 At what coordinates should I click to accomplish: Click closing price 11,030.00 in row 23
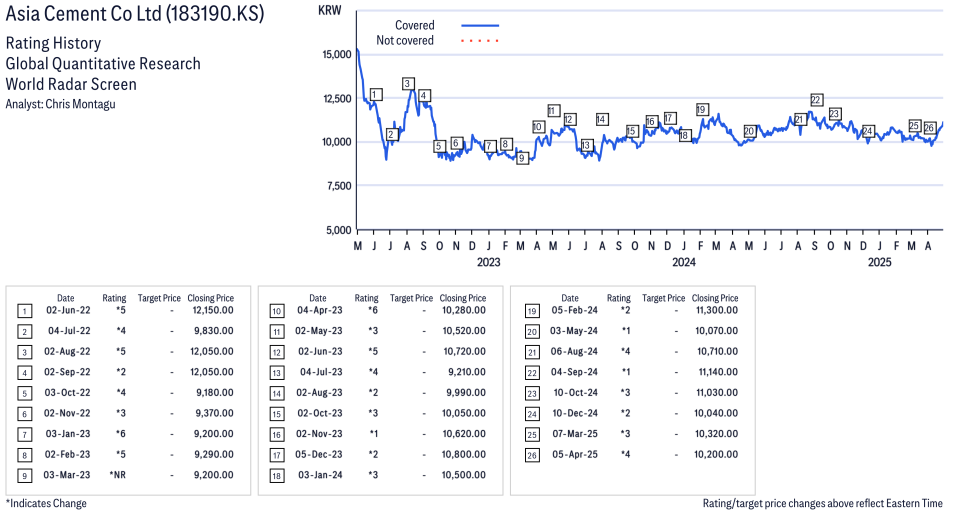717,393
